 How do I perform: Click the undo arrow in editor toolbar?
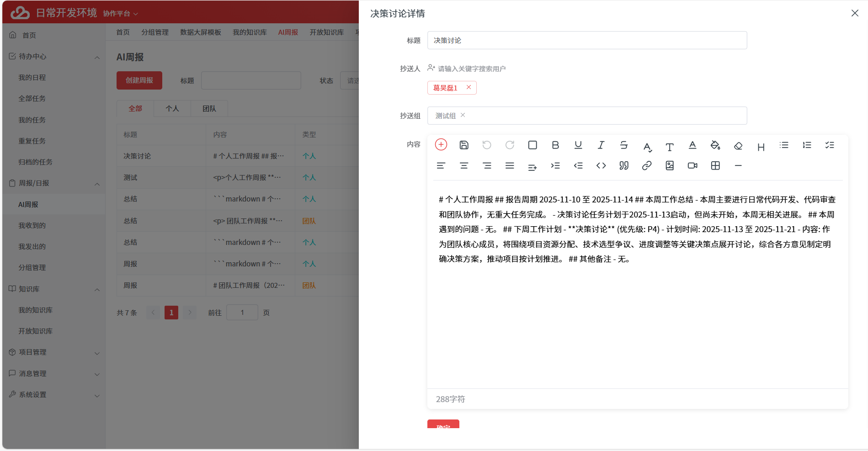(487, 145)
